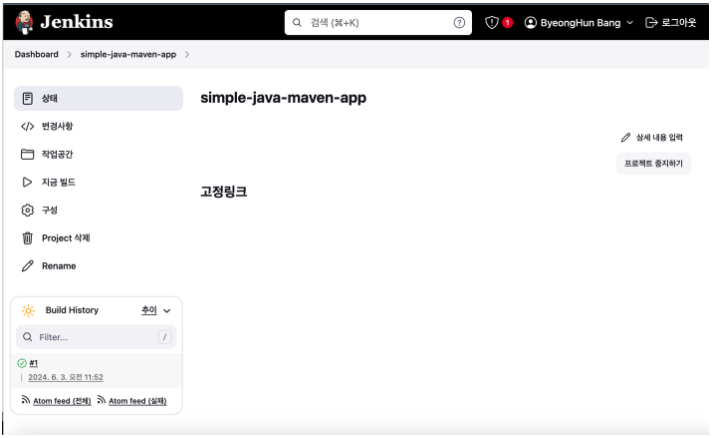The height and width of the screenshot is (438, 715).
Task: Click the 고정링크 permalinks heading
Action: tap(223, 191)
